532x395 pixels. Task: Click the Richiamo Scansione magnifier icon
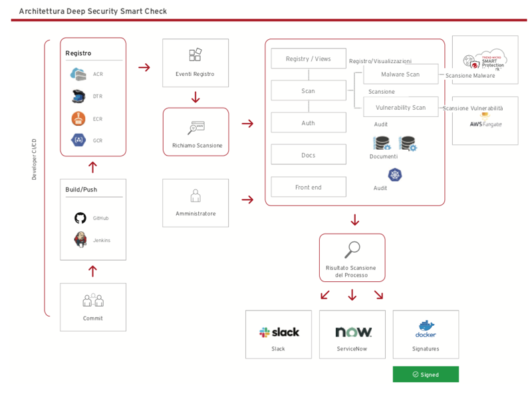[196, 128]
